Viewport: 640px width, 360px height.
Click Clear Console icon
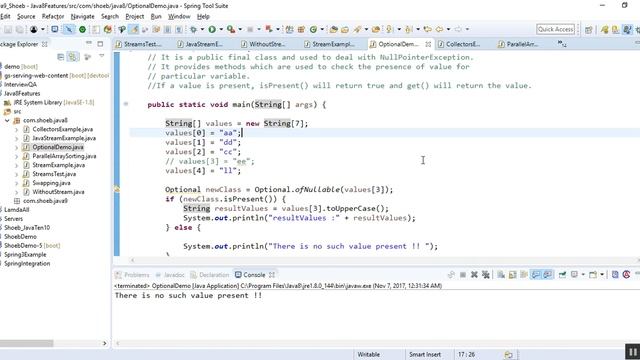[x=501, y=275]
